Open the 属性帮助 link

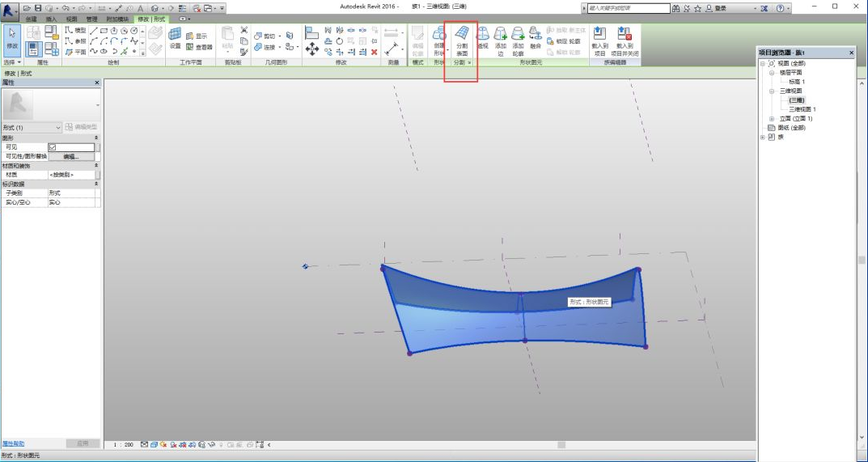point(13,443)
